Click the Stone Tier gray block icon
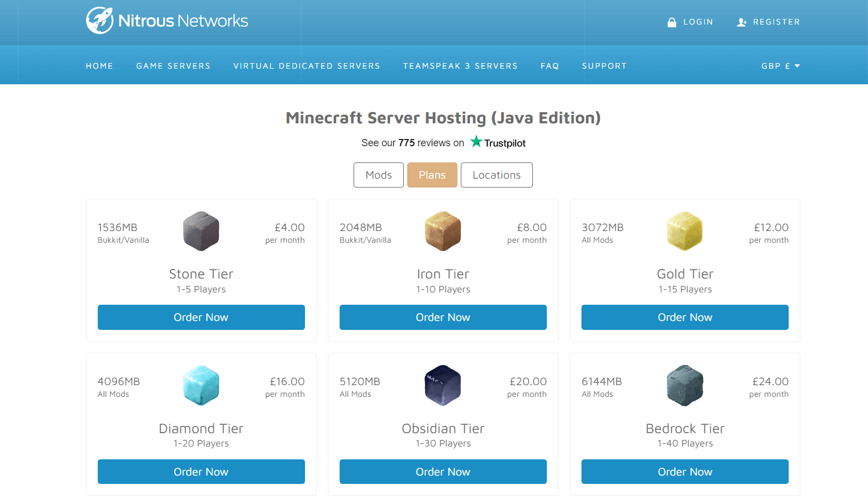868x504 pixels. point(201,231)
